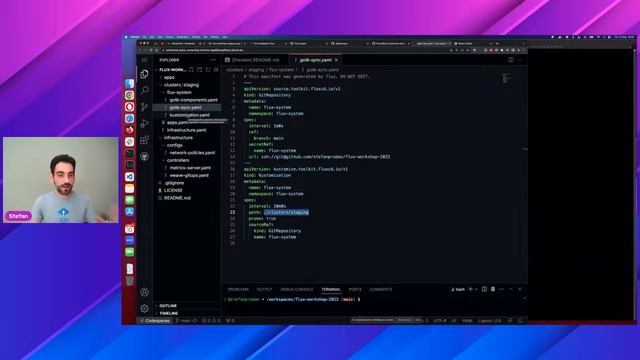
Task: Open the Manage gear icon
Action: tap(144, 309)
